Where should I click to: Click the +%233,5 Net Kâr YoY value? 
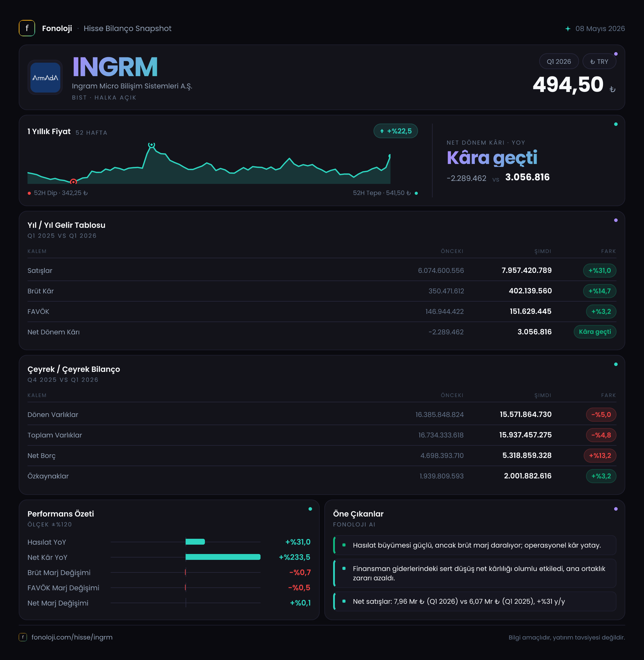click(294, 557)
